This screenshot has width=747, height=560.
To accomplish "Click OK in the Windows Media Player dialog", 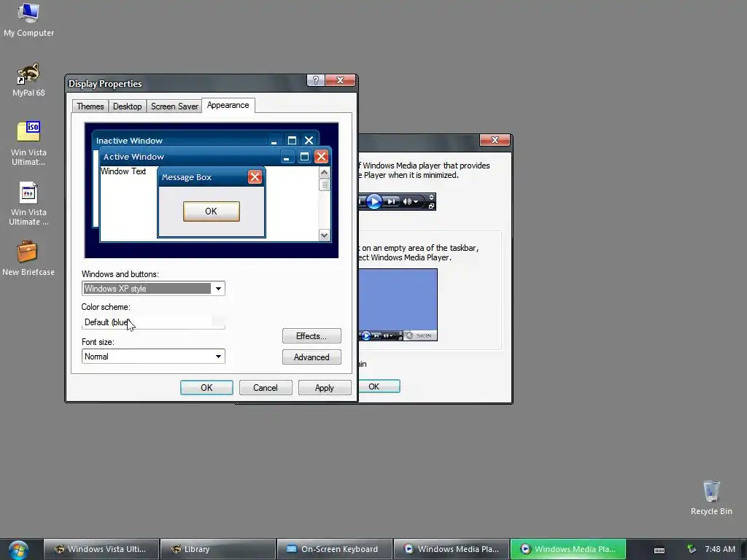I will [x=379, y=386].
